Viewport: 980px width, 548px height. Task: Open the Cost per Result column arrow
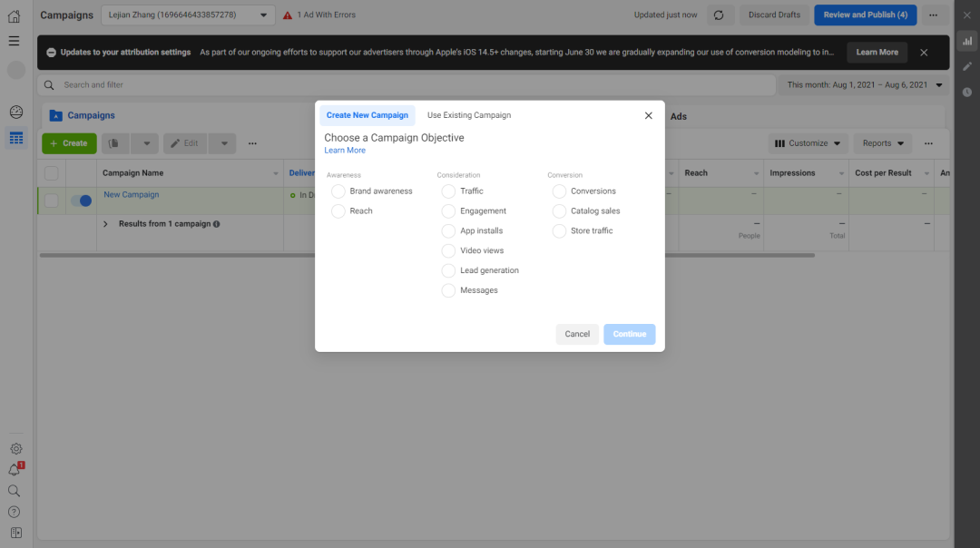[x=926, y=173]
